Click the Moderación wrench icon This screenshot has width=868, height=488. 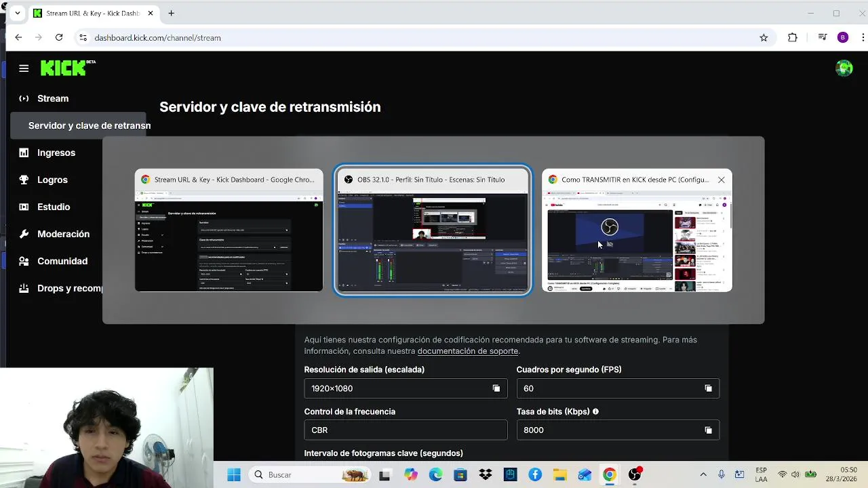(x=24, y=234)
